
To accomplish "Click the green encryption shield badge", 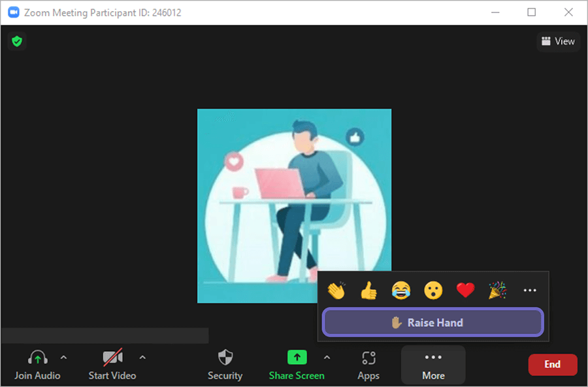I will [16, 41].
